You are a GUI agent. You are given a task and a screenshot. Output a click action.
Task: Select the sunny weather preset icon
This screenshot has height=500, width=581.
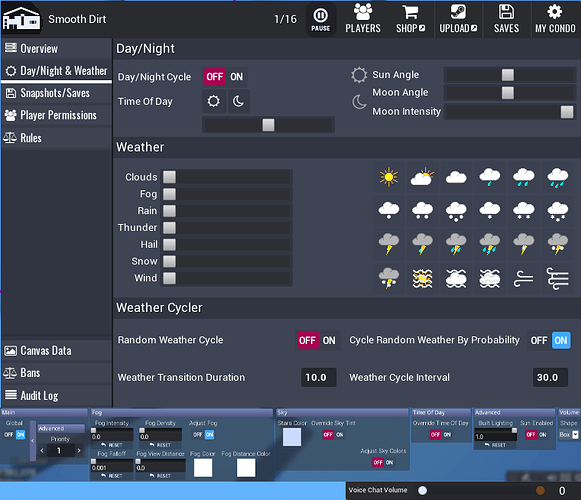click(x=388, y=177)
